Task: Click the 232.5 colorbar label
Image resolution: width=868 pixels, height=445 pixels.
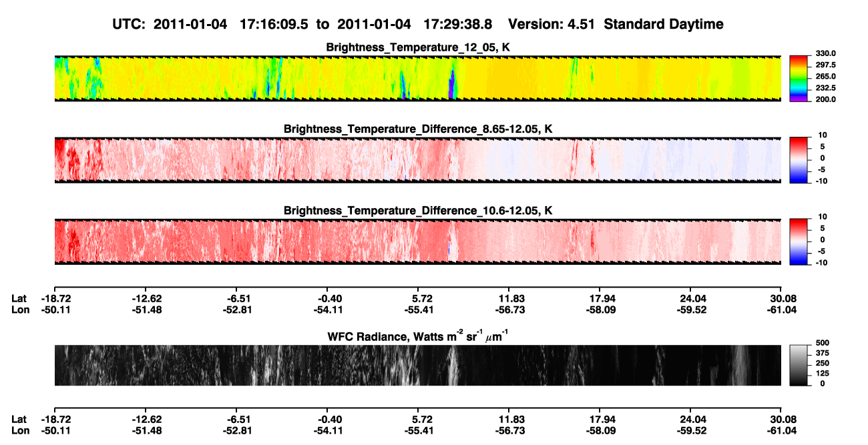Action: point(825,88)
